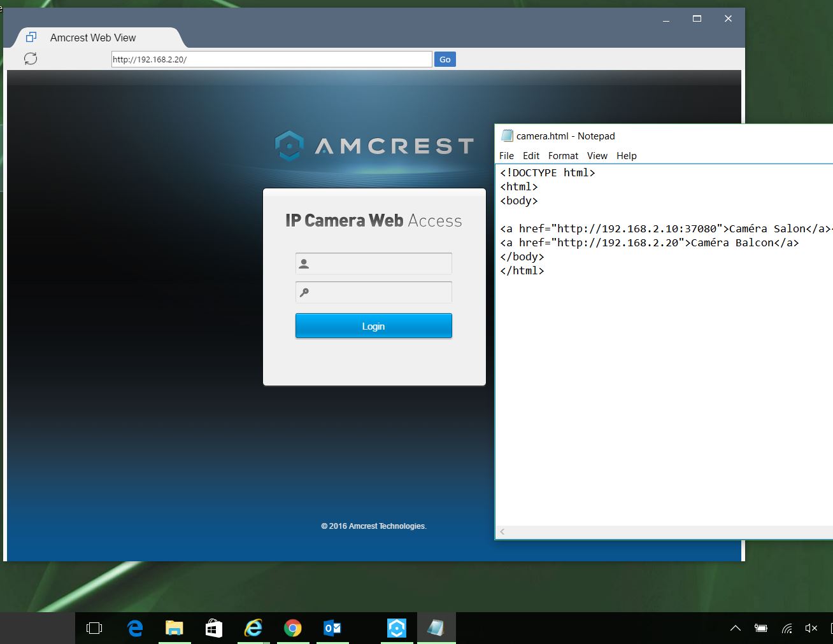833x644 pixels.
Task: Open the Wi-Fi network tray icon
Action: point(787,628)
